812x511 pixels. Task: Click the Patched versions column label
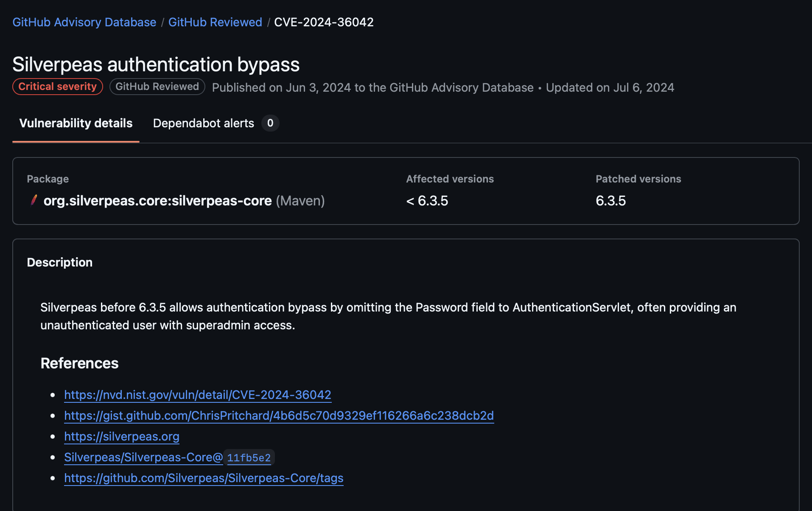pos(638,179)
